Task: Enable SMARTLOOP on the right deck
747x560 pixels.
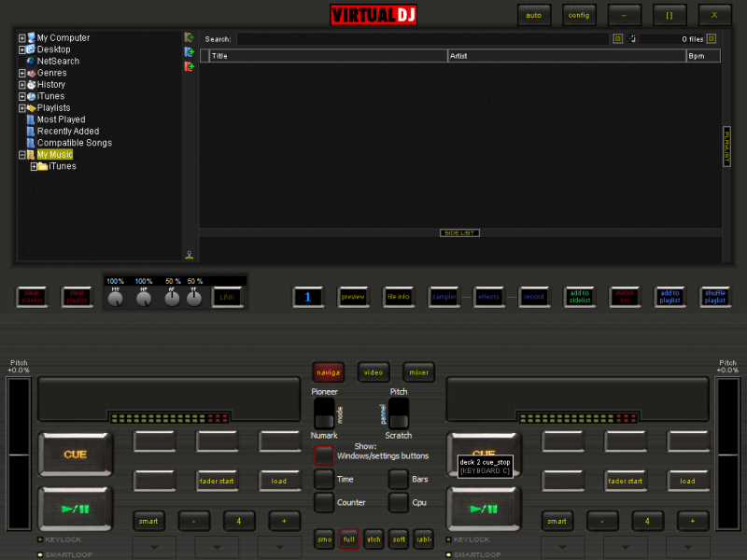Action: point(448,554)
